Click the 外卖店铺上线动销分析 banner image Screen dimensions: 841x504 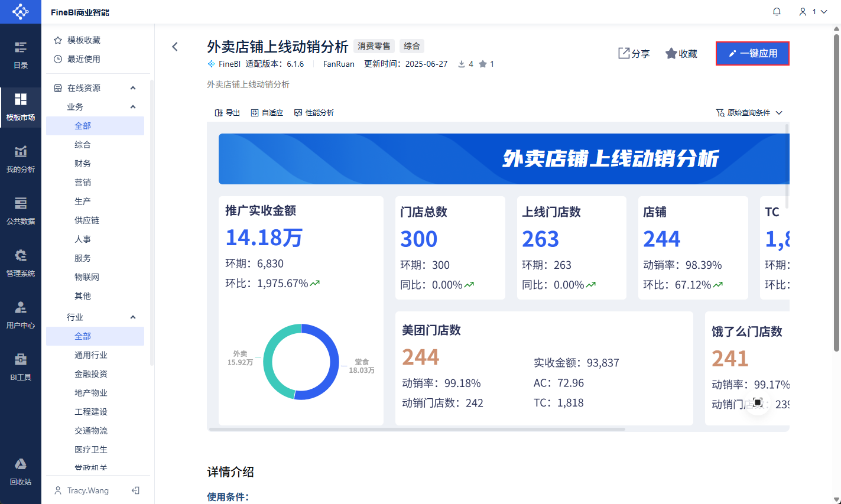(x=504, y=159)
